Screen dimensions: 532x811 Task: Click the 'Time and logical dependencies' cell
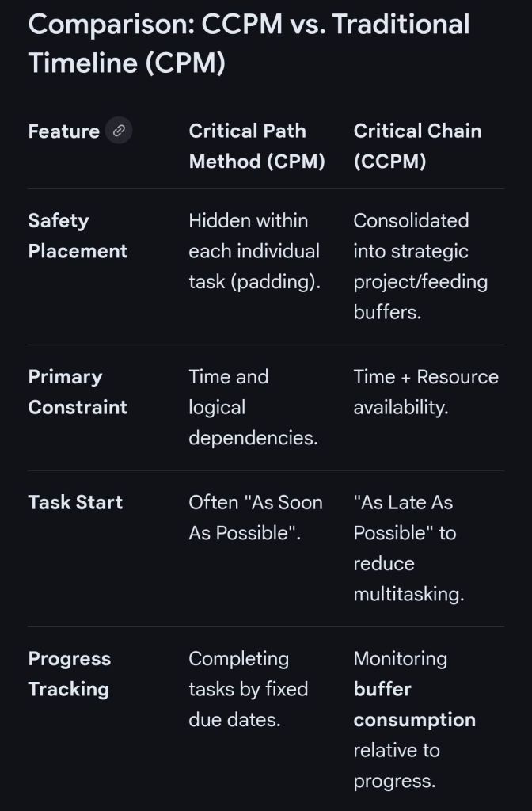pos(253,407)
